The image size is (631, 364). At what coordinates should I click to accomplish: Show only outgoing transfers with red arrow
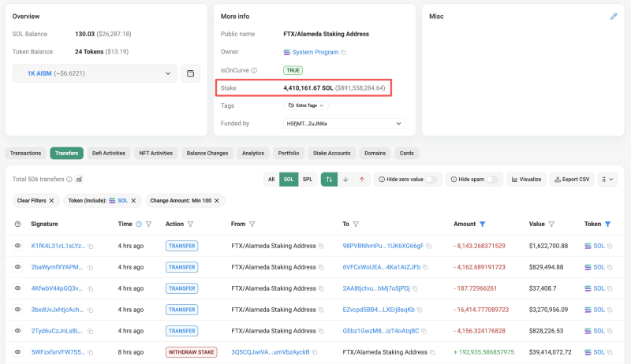(362, 180)
